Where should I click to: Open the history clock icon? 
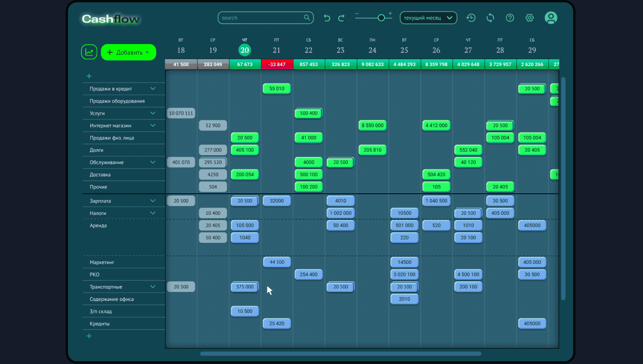(471, 18)
